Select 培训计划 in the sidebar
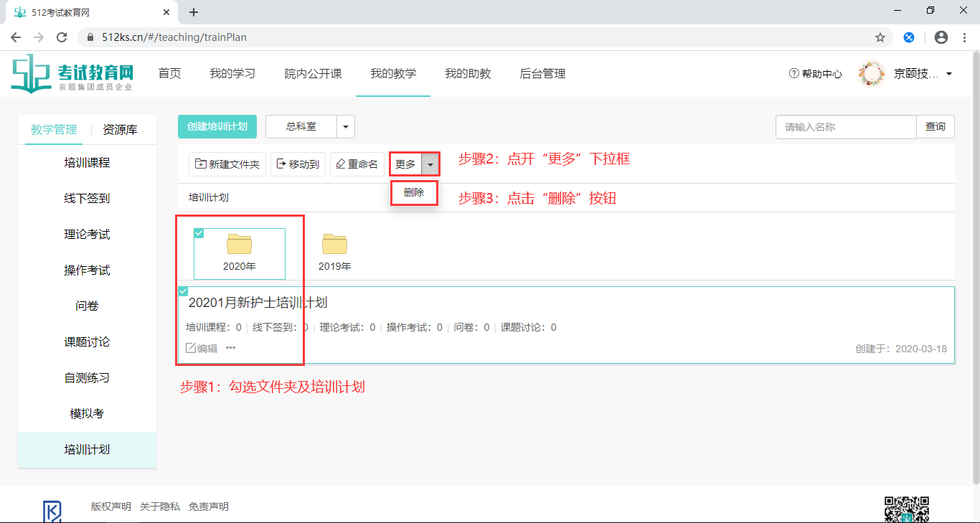Screen dimensions: 980x523 click(87, 450)
